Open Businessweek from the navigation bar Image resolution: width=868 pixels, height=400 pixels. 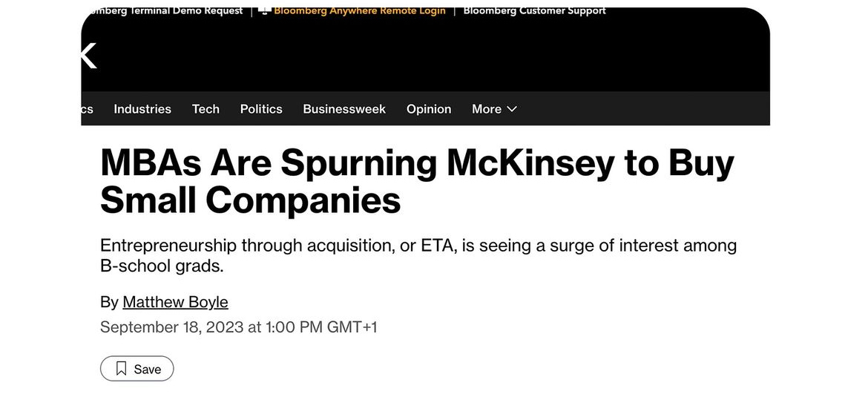(344, 109)
